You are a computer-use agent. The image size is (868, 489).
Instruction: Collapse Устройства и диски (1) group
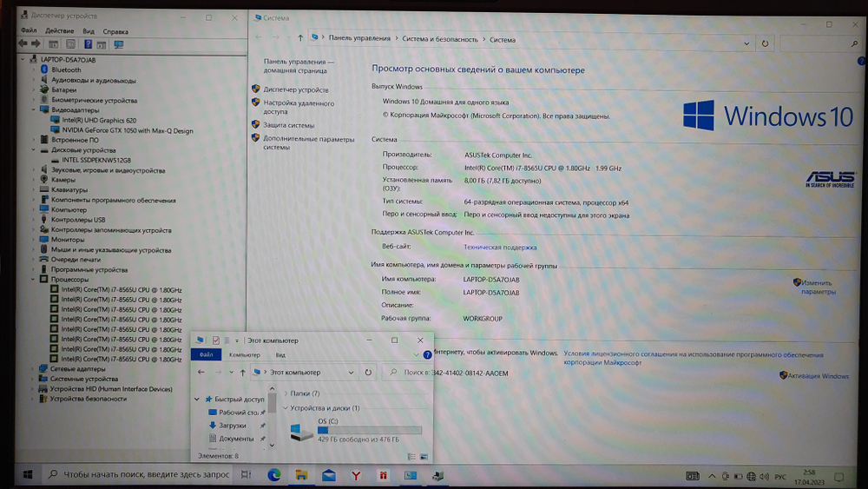pos(286,408)
